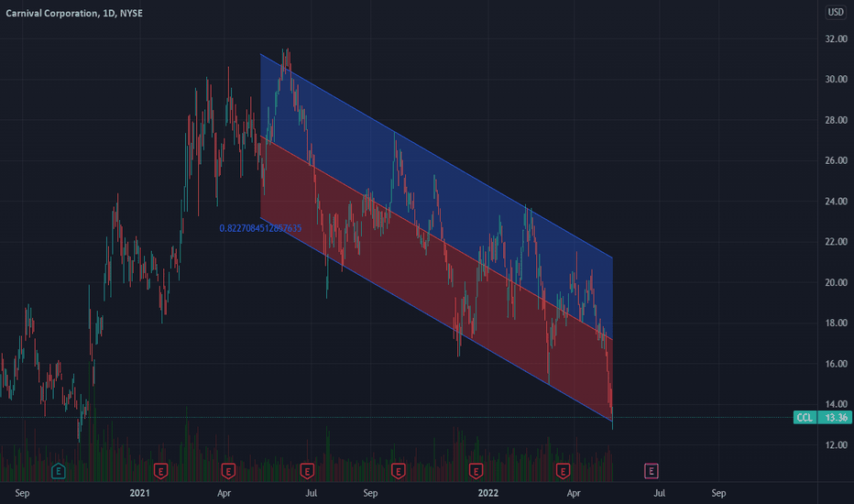Viewport: 854px width, 504px height.
Task: Click the 2021 time axis label
Action: click(139, 493)
